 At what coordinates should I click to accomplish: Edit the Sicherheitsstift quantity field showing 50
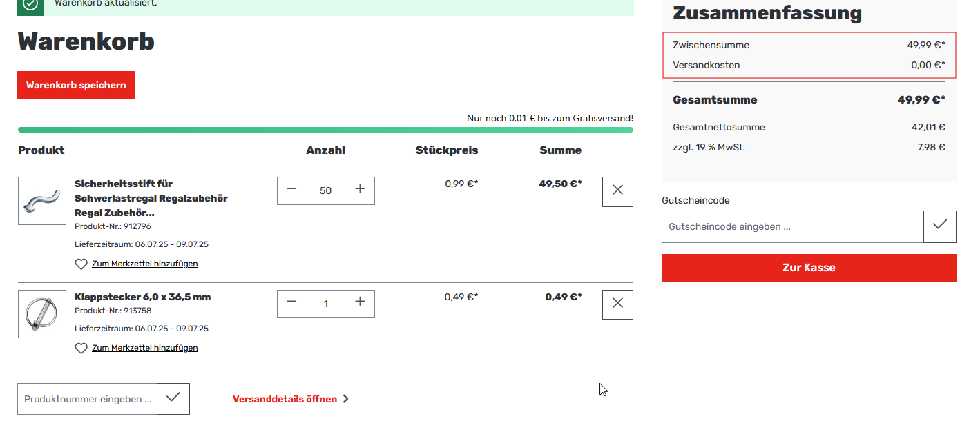(326, 190)
